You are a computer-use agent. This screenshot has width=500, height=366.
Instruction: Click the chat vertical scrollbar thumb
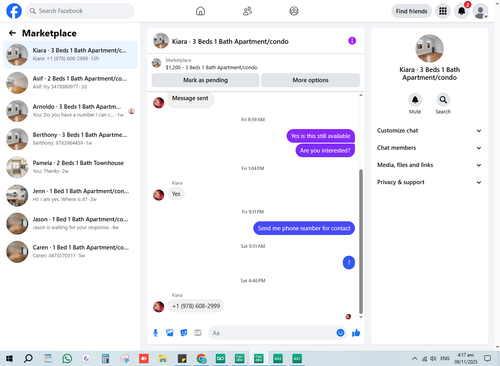(x=361, y=242)
